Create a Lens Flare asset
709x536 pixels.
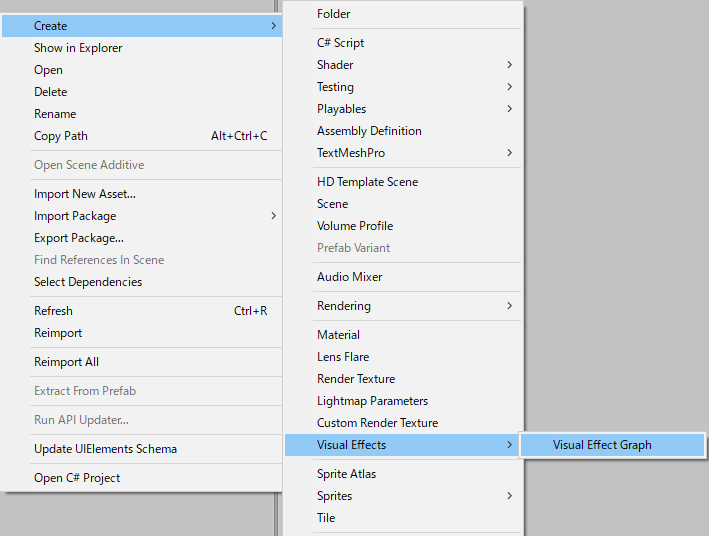(403, 357)
